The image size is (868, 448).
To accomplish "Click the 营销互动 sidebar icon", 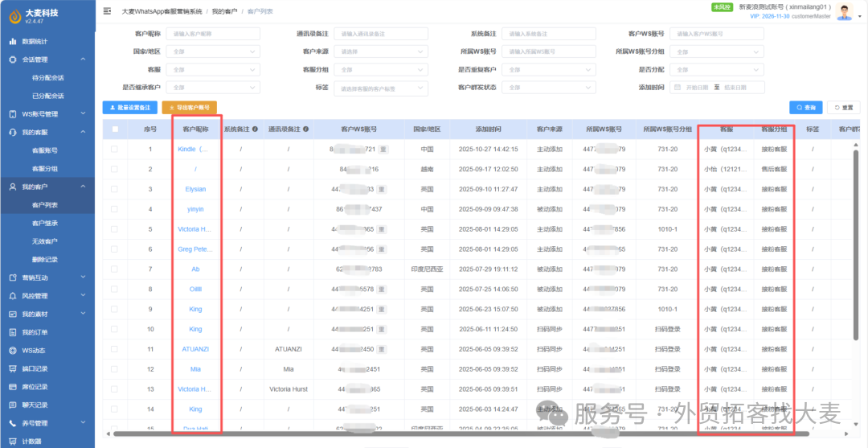I will [12, 277].
